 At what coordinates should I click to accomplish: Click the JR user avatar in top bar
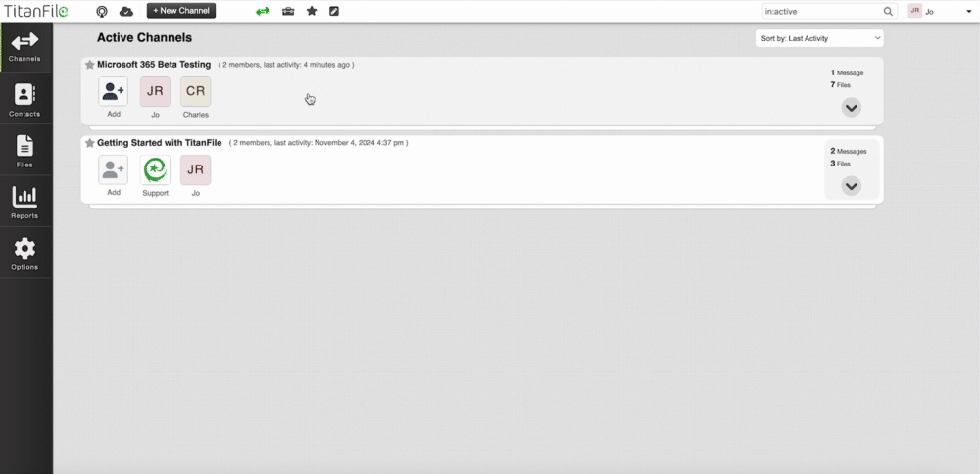pyautogui.click(x=915, y=11)
